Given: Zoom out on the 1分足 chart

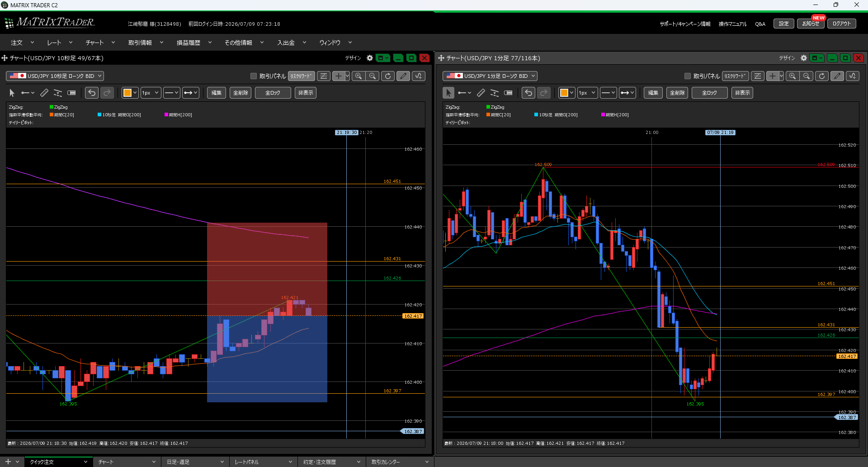Looking at the screenshot, I should coord(807,76).
